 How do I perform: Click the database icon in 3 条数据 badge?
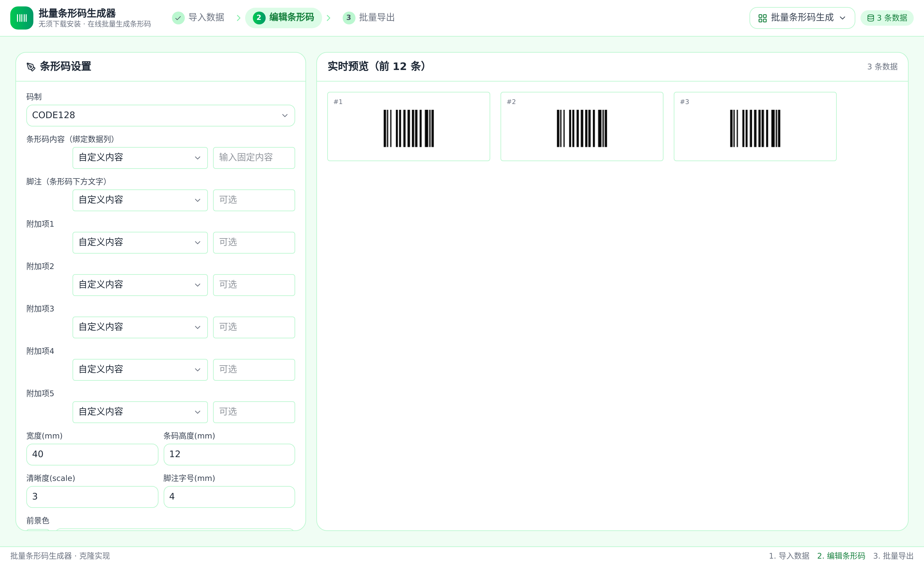871,18
